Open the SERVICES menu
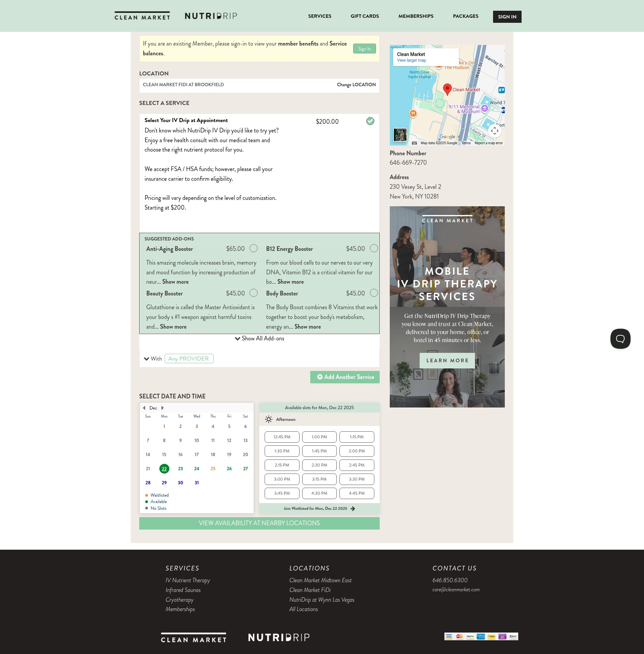 pyautogui.click(x=319, y=16)
